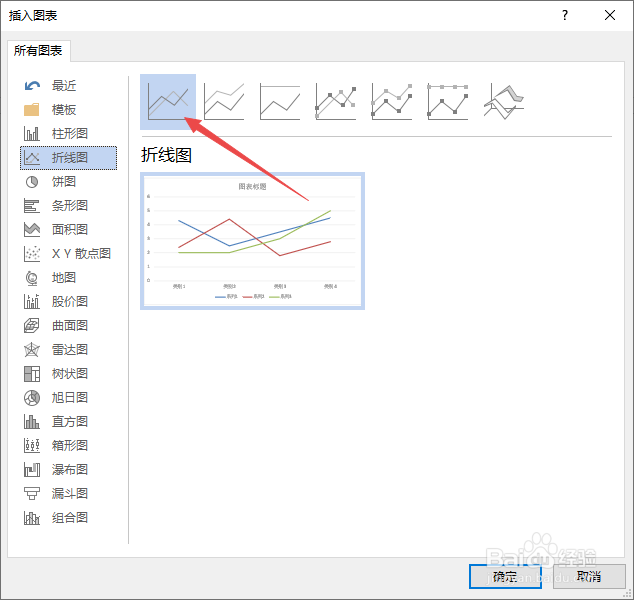
Task: Select the 旭日图 sunburst category
Action: coord(68,397)
